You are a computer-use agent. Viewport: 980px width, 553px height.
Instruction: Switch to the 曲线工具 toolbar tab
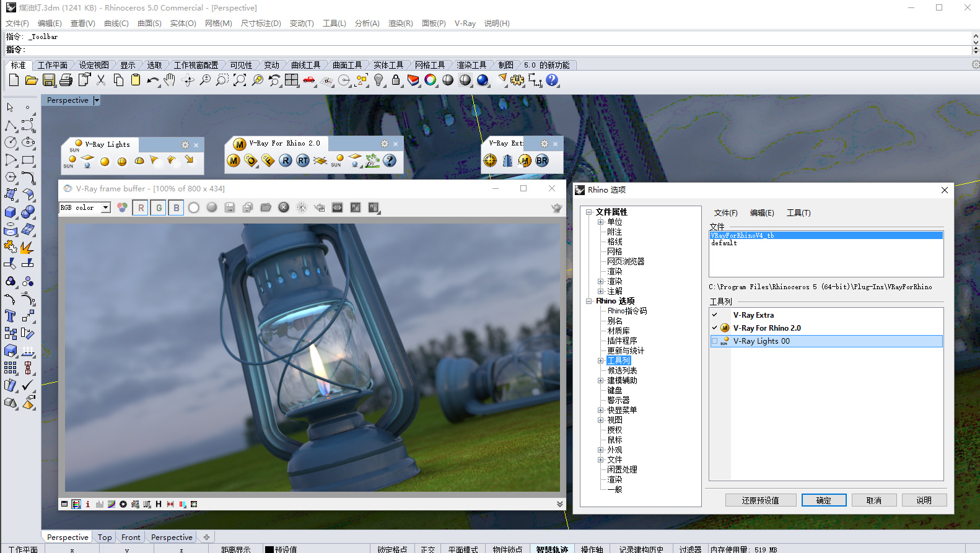tap(305, 65)
